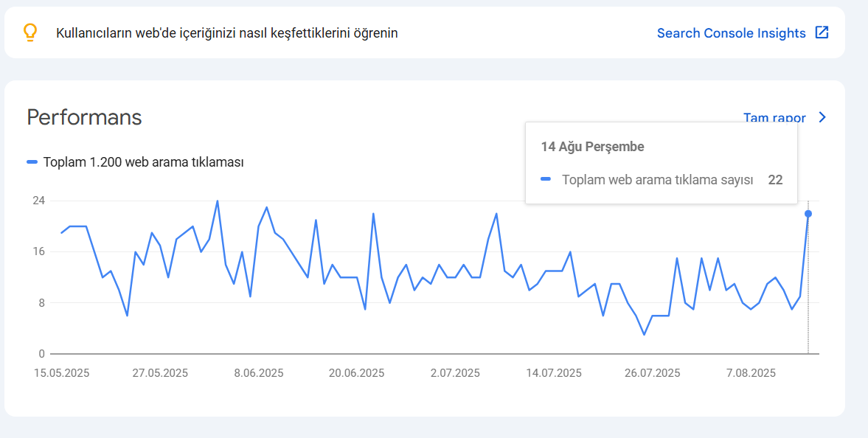Click the 20.06.2025 date axis label
This screenshot has width=868, height=438.
click(x=356, y=372)
